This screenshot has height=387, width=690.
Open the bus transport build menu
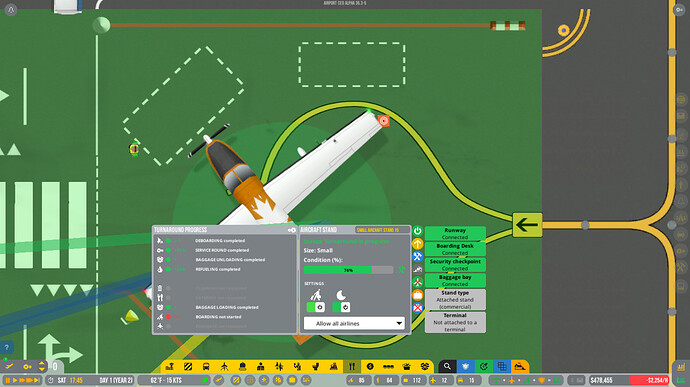click(206, 366)
